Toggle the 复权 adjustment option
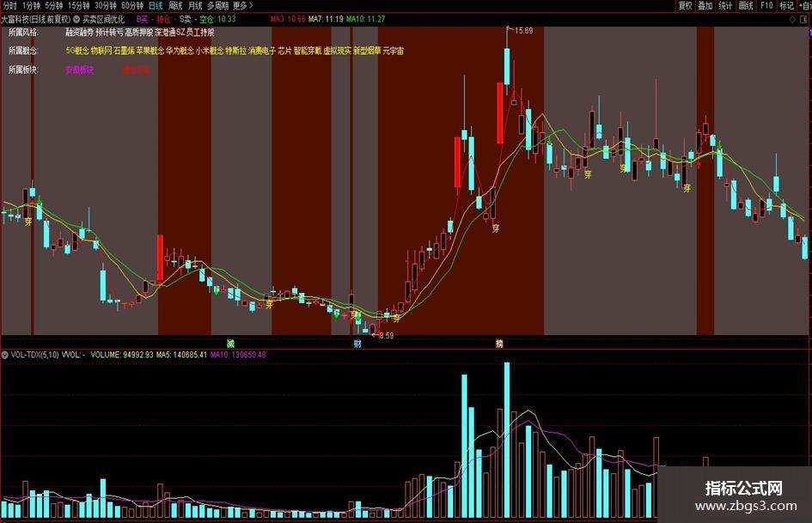Viewport: 812px width, 523px height. point(686,6)
